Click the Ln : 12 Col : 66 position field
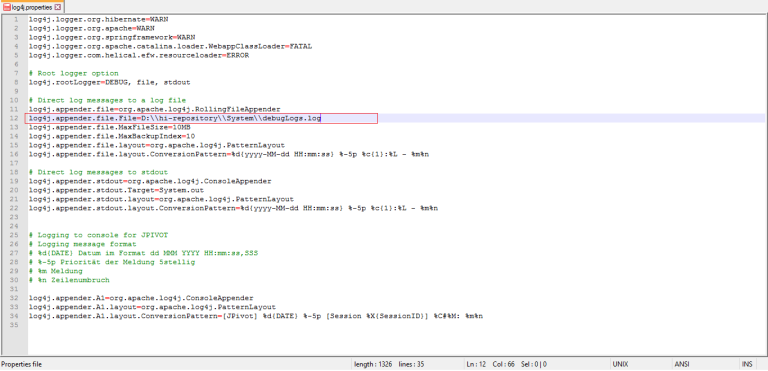 506,364
